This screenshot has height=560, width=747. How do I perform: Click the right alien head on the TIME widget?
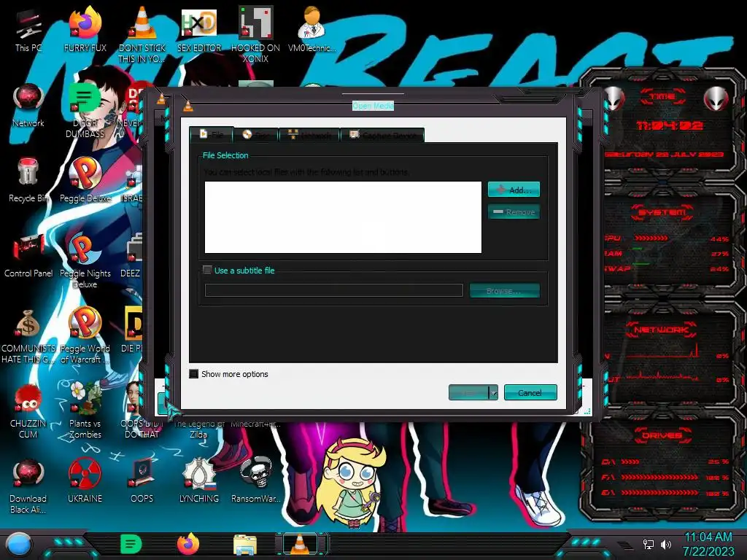pos(716,99)
